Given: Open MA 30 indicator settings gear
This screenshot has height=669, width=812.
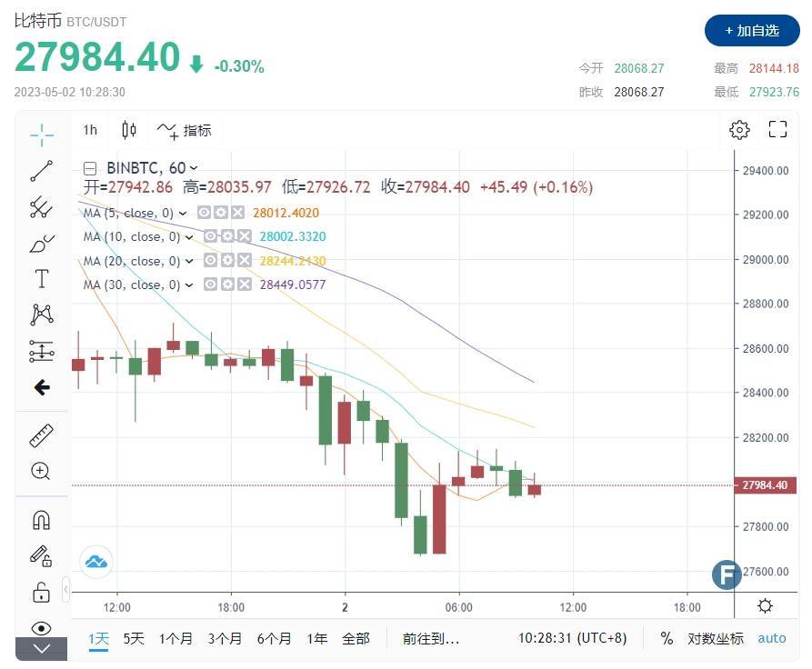Looking at the screenshot, I should point(227,284).
